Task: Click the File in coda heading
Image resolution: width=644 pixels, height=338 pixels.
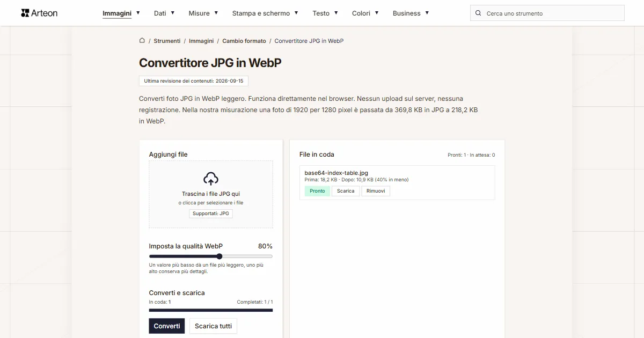Action: [x=317, y=155]
